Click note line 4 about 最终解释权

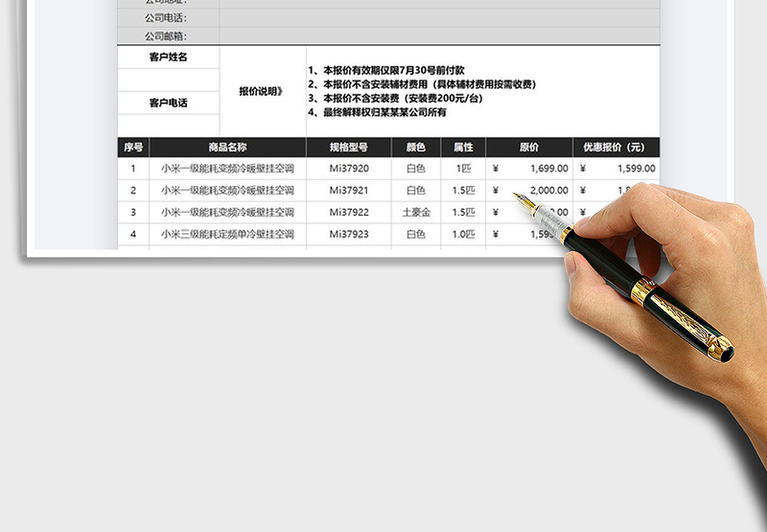click(x=377, y=112)
